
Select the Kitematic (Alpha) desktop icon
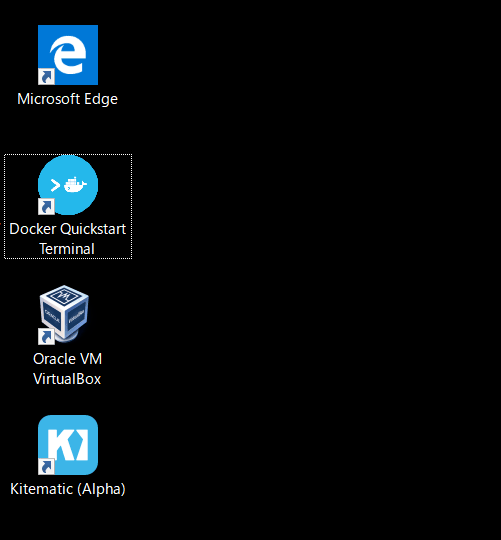[x=68, y=445]
